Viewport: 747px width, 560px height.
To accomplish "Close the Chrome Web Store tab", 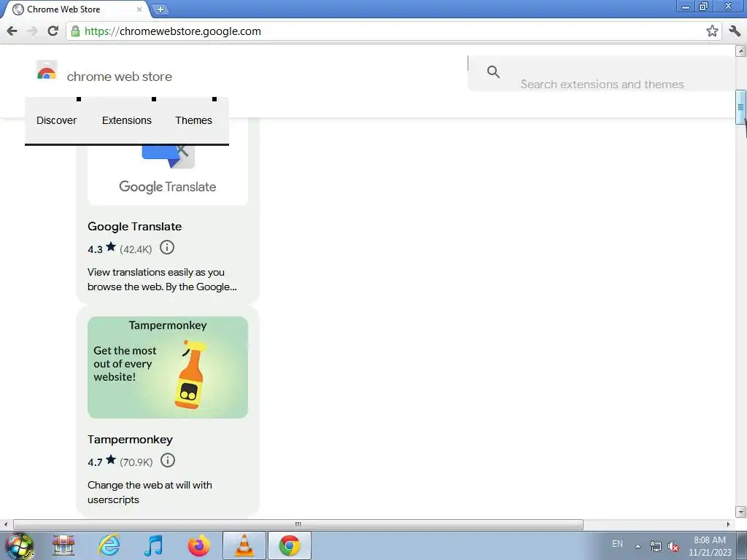I will pos(139,9).
